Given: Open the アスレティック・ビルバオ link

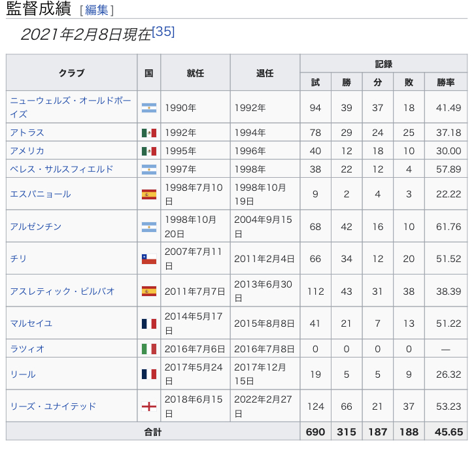Looking at the screenshot, I should point(62,291).
